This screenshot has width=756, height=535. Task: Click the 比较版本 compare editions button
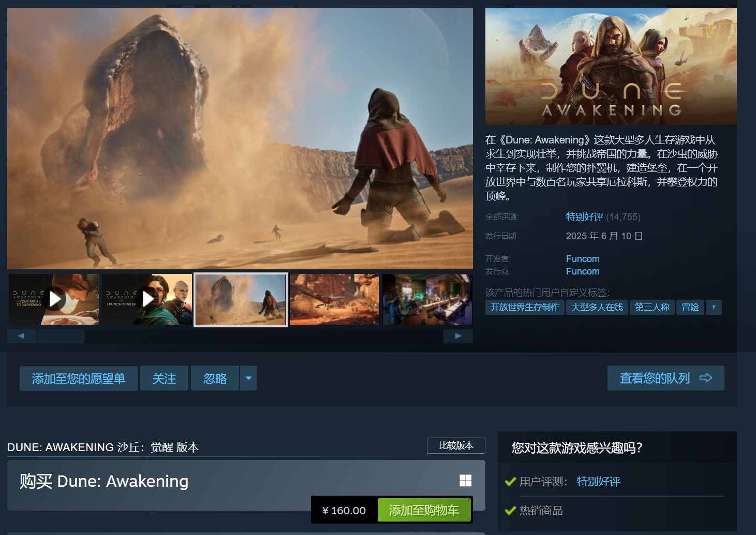click(456, 445)
